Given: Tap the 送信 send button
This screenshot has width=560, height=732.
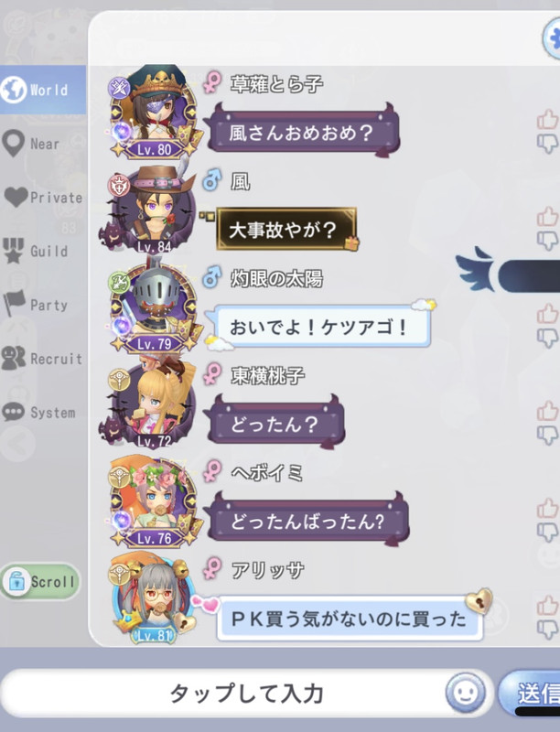Looking at the screenshot, I should (530, 694).
